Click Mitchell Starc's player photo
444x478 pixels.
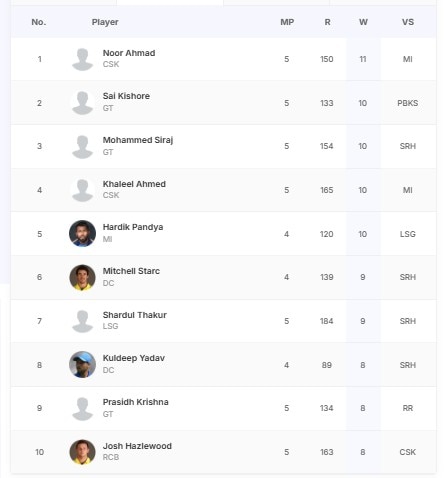pyautogui.click(x=82, y=277)
